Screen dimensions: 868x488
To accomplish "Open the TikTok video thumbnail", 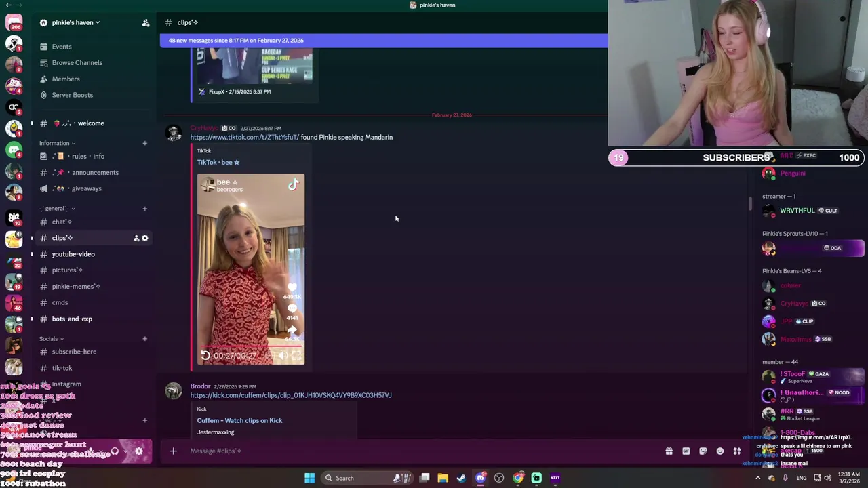I will pyautogui.click(x=251, y=269).
